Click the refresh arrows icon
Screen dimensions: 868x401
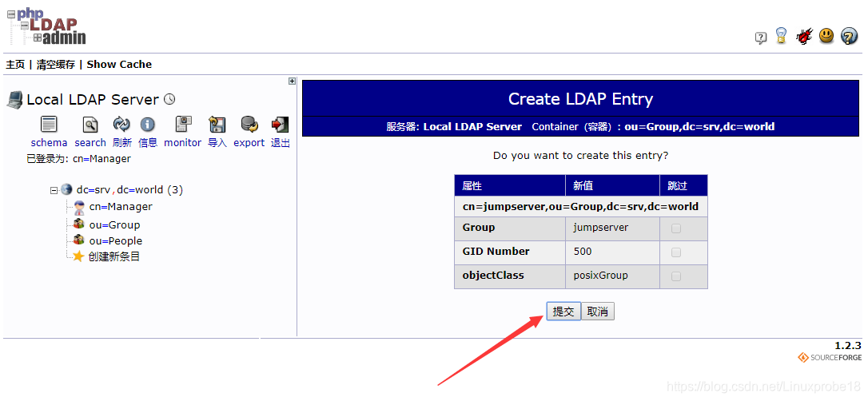(x=121, y=124)
